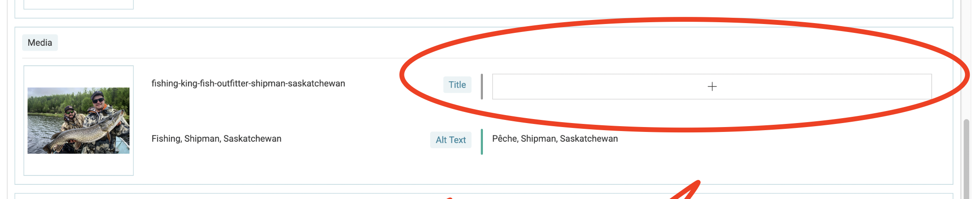Edit the translation "Pêche, Shipman, Saskatchewan"

click(555, 139)
